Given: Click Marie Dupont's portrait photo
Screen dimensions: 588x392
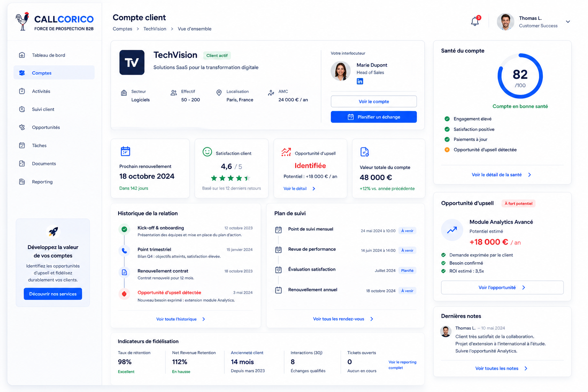Looking at the screenshot, I should [x=341, y=71].
